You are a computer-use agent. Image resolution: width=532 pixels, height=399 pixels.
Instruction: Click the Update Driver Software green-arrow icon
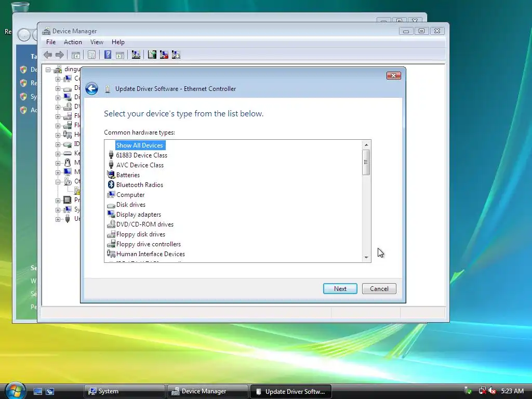152,55
